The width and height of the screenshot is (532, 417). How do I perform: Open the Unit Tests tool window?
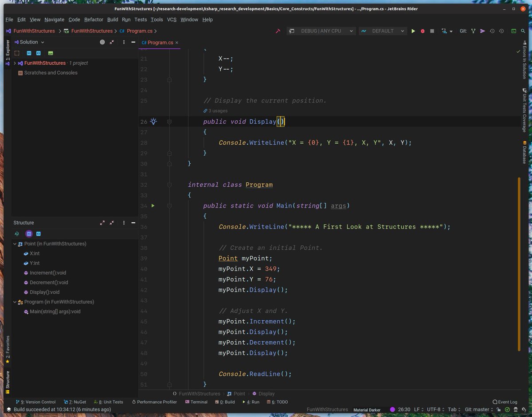pos(108,402)
